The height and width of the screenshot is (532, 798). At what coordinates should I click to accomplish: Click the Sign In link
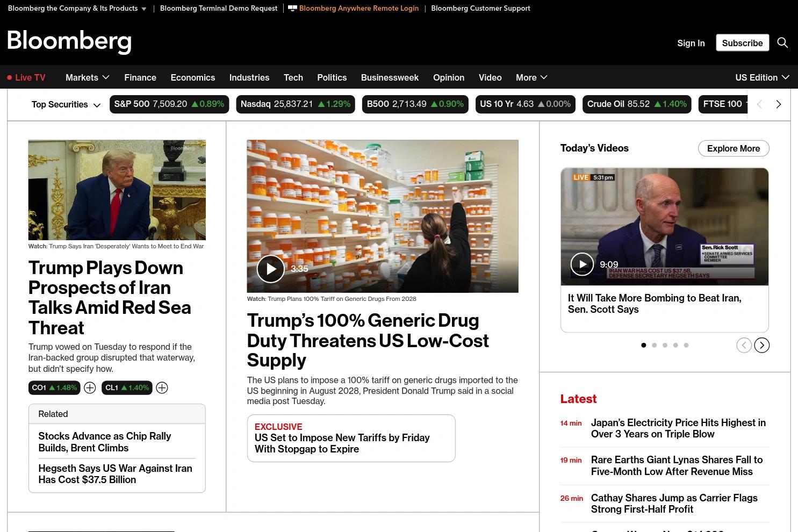(691, 43)
